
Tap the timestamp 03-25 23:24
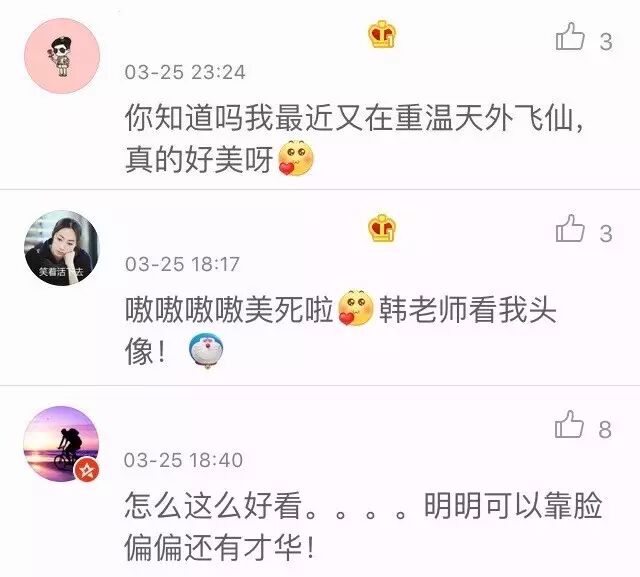coord(185,72)
